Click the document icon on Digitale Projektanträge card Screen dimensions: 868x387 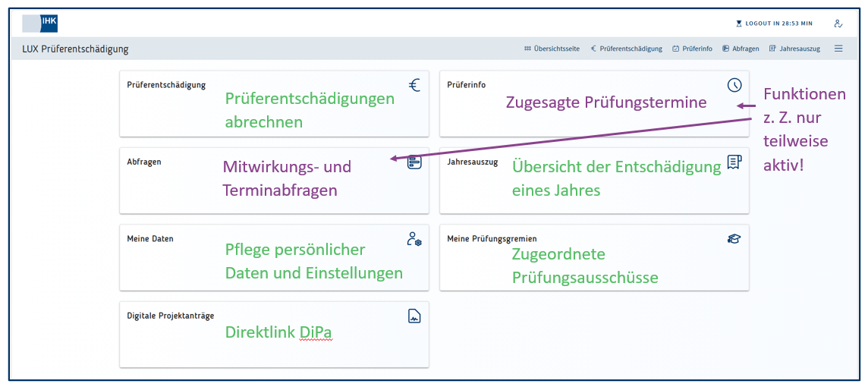(x=414, y=316)
